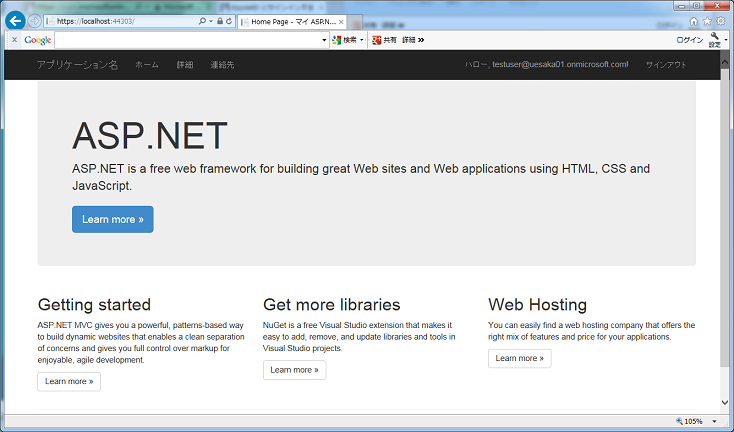Select the Home Page browser tab
Image resolution: width=734 pixels, height=432 pixels.
point(292,22)
